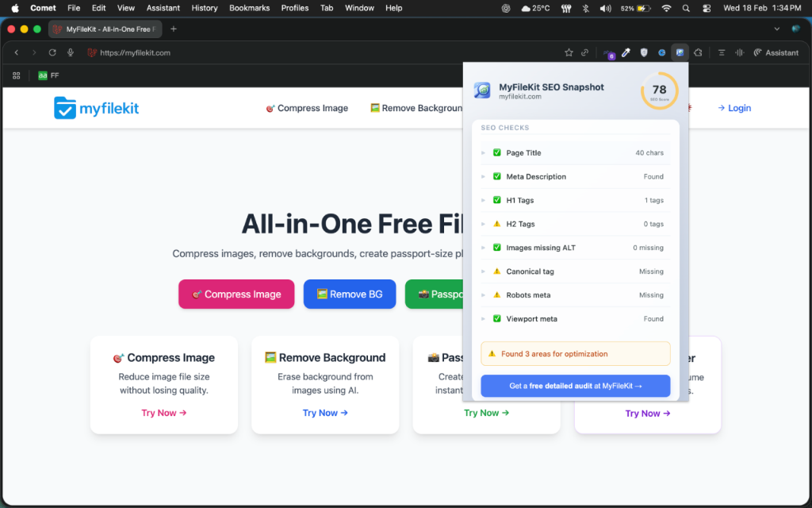Click green check beside Viewport meta
The width and height of the screenshot is (812, 508).
[496, 318]
